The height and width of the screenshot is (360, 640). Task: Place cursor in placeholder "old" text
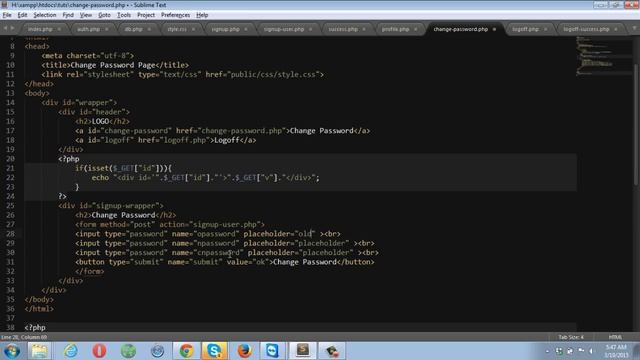click(x=305, y=234)
